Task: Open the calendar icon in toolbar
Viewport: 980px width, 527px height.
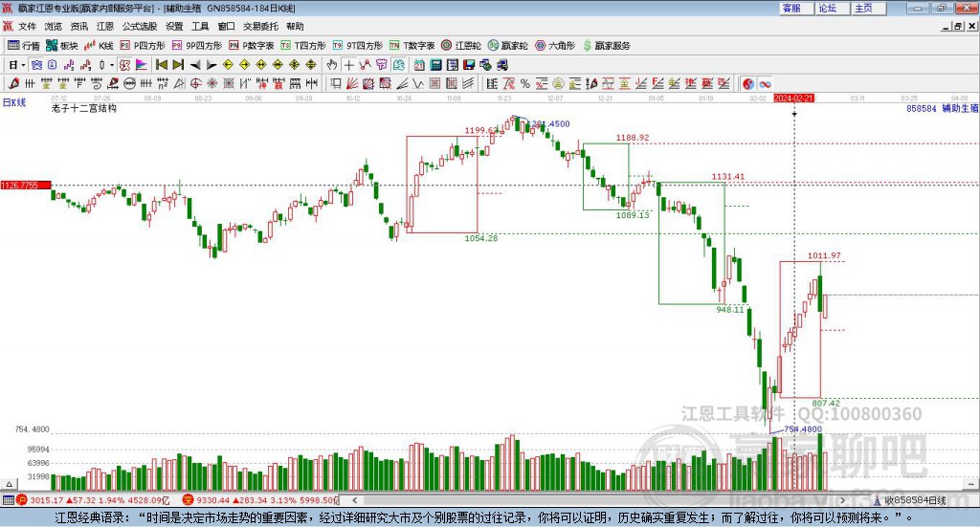Action: click(x=419, y=65)
